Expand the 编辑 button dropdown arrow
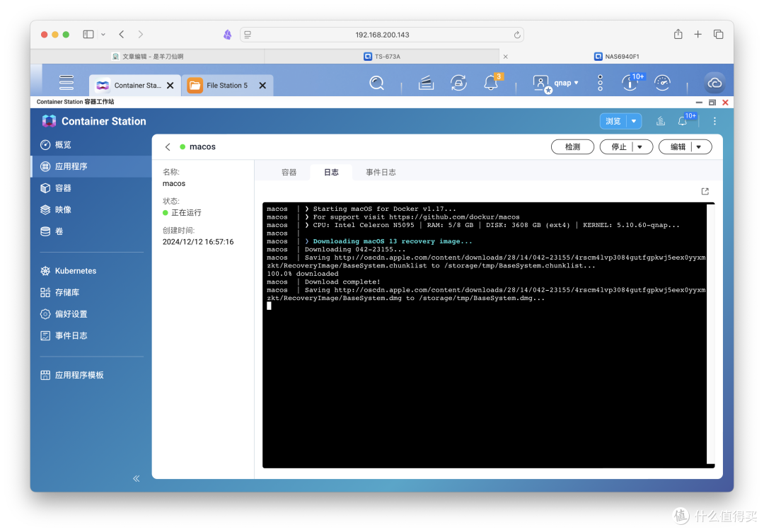 700,146
